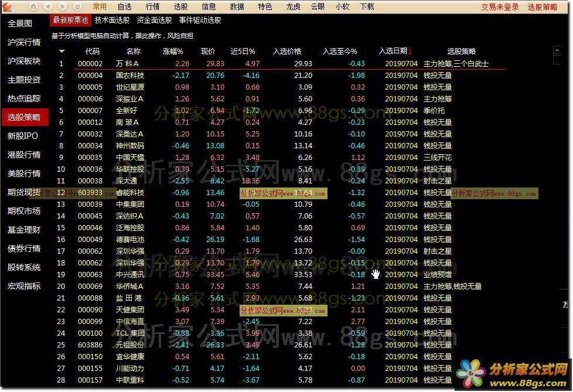Sort by the 近5日% column header
This screenshot has width=573, height=392.
coord(243,52)
